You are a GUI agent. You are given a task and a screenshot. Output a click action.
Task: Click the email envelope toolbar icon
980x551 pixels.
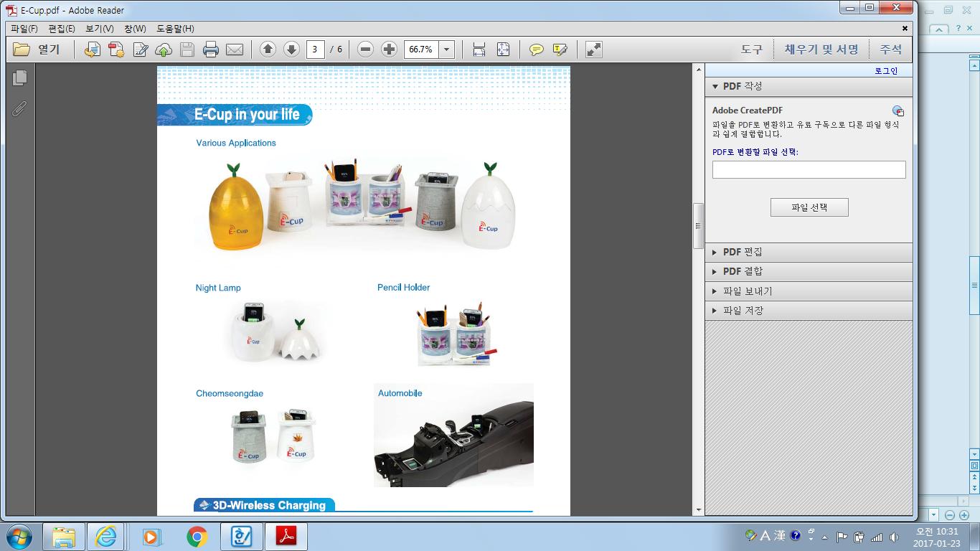pos(235,50)
